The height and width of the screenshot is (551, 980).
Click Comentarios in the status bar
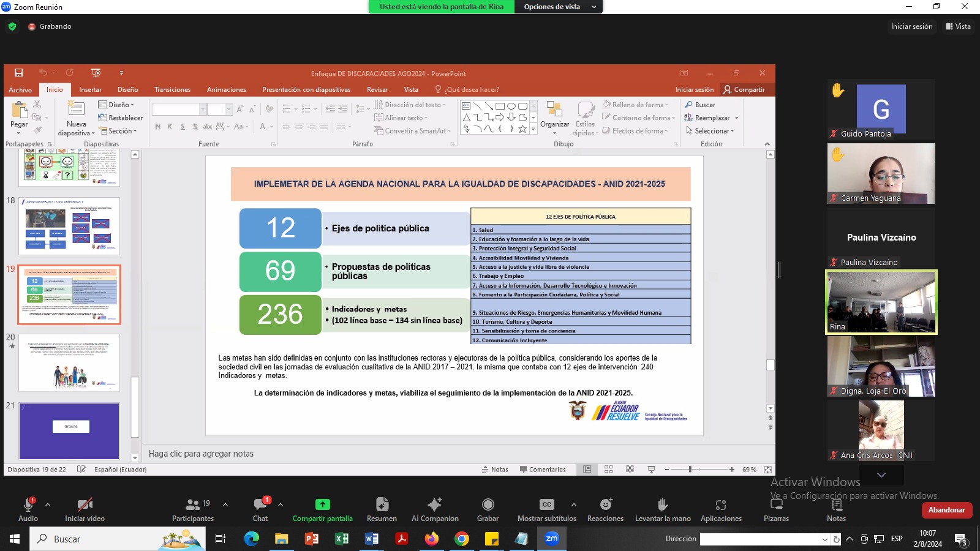[543, 470]
